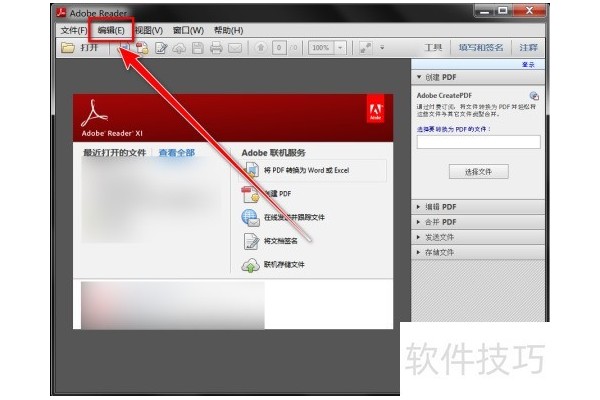
Task: Click the save floppy disk icon
Action: [198, 48]
